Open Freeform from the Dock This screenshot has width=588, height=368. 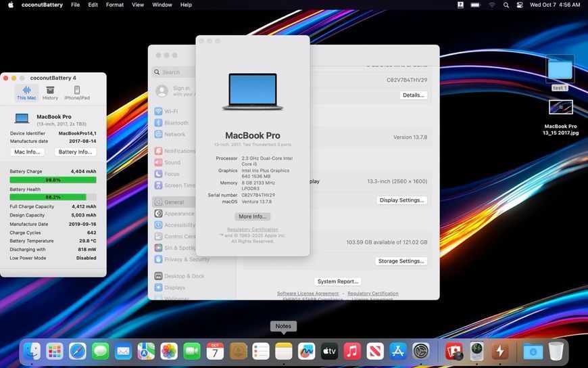coord(306,352)
